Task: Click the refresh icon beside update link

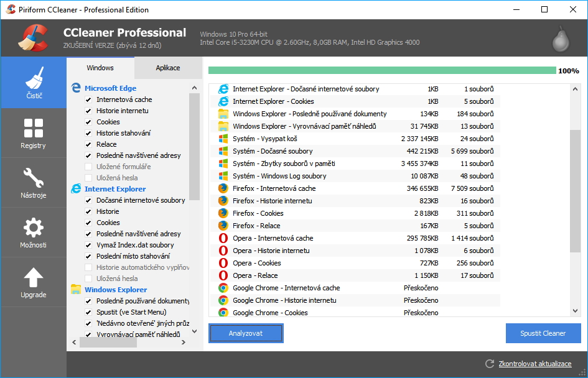Action: tap(489, 363)
